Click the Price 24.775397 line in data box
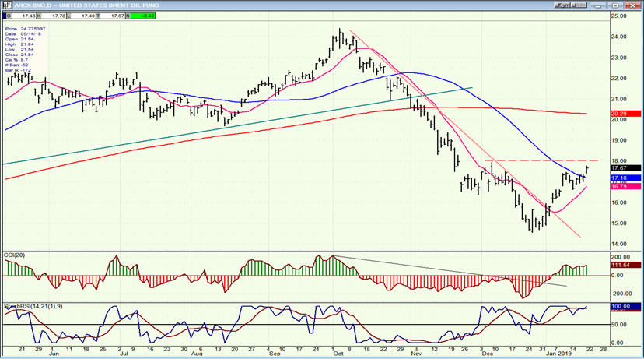The height and width of the screenshot is (359, 644). pyautogui.click(x=26, y=29)
